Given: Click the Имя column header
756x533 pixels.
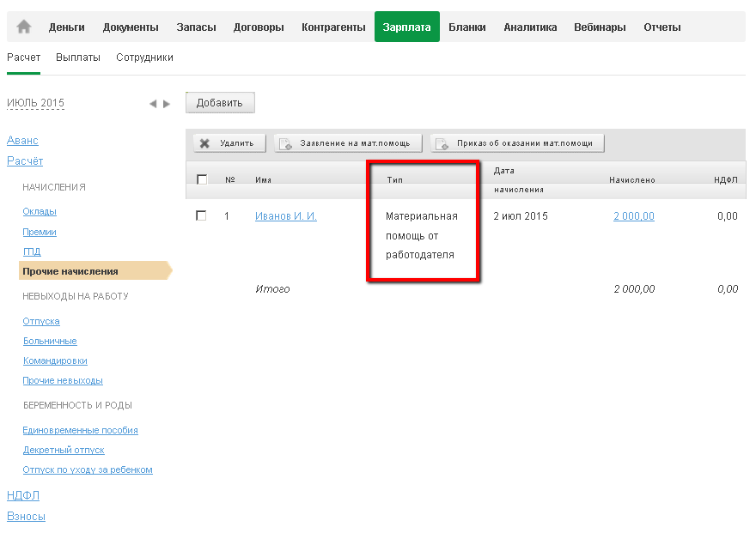Looking at the screenshot, I should tap(263, 179).
